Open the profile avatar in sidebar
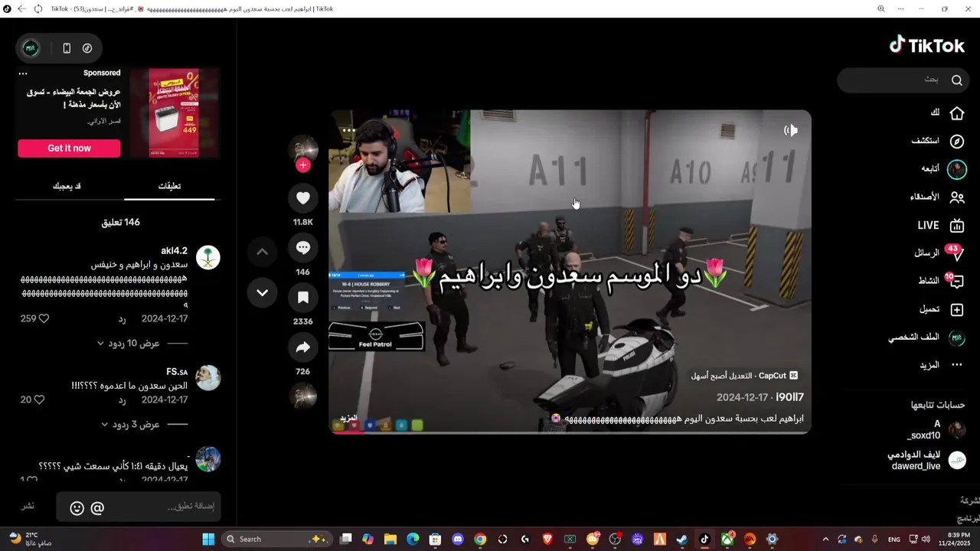The height and width of the screenshot is (551, 980). (957, 337)
